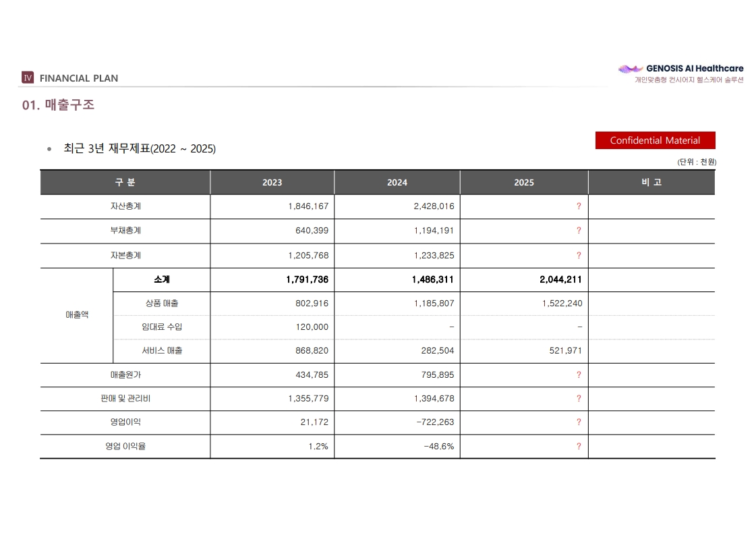Click the 최근 3년 재무제표 bullet text
Viewport: 756px width, 535px height.
(140, 148)
